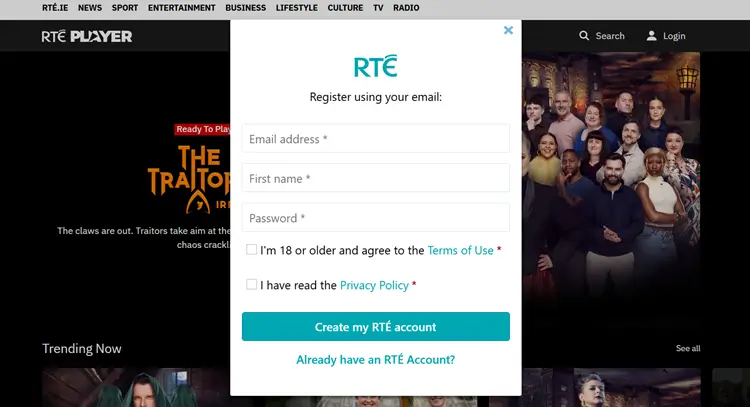Focus the Email address field
This screenshot has width=750, height=407.
(375, 139)
